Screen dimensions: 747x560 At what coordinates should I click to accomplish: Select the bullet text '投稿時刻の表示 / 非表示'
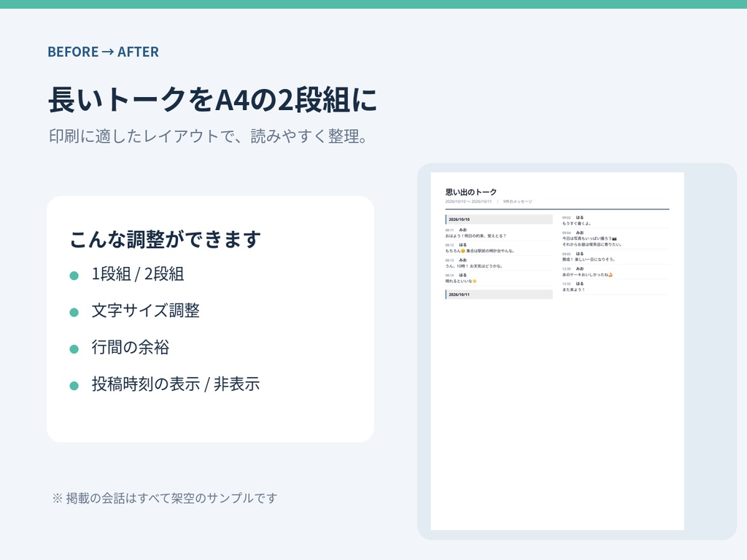tap(175, 384)
